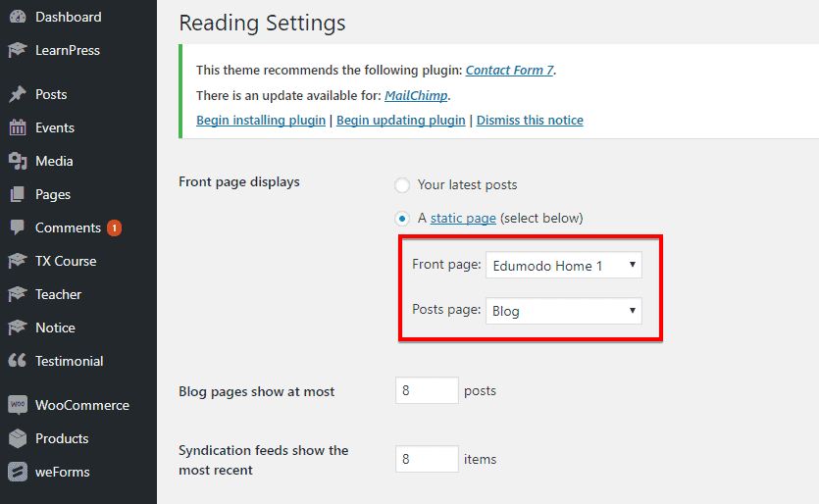Click the 'Dismiss this notice' link
819x504 pixels.
click(530, 121)
